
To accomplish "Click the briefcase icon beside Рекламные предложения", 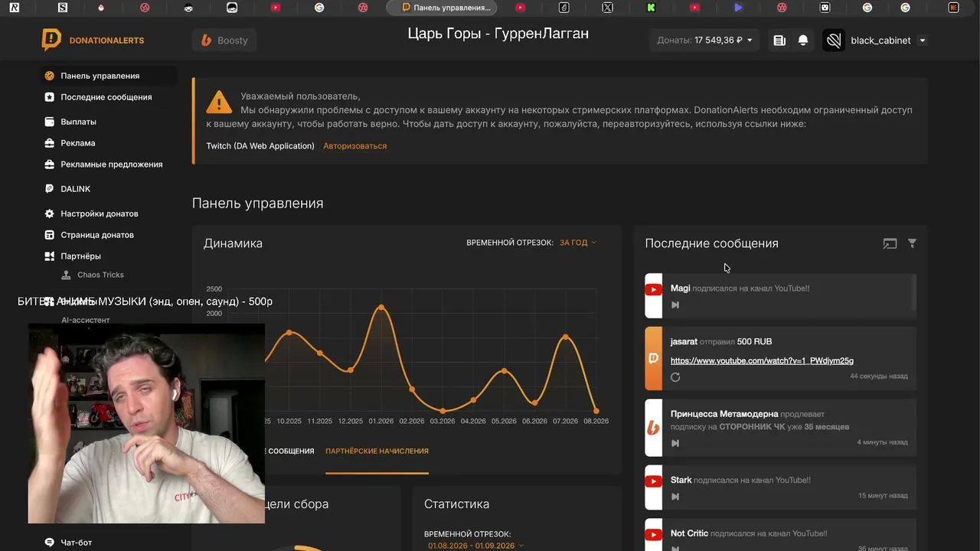I will [50, 165].
